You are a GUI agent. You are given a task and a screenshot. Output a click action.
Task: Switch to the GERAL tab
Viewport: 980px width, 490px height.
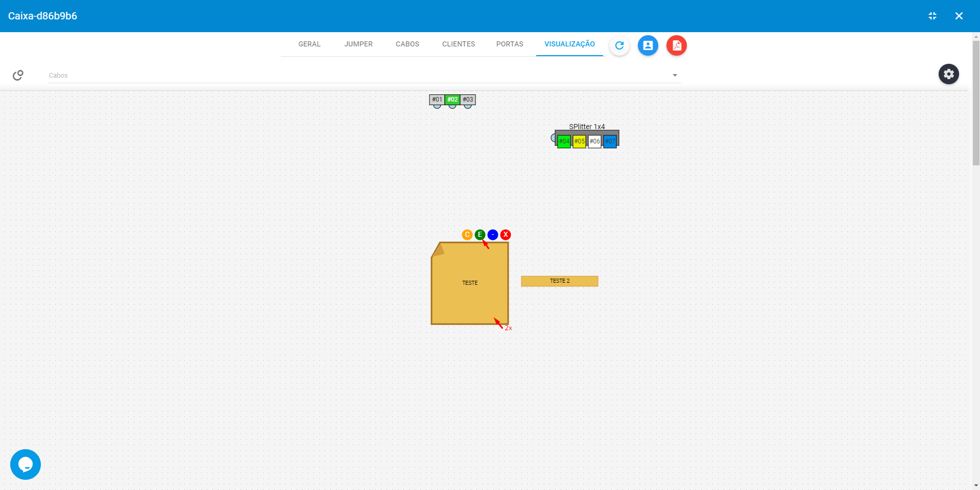pyautogui.click(x=309, y=44)
